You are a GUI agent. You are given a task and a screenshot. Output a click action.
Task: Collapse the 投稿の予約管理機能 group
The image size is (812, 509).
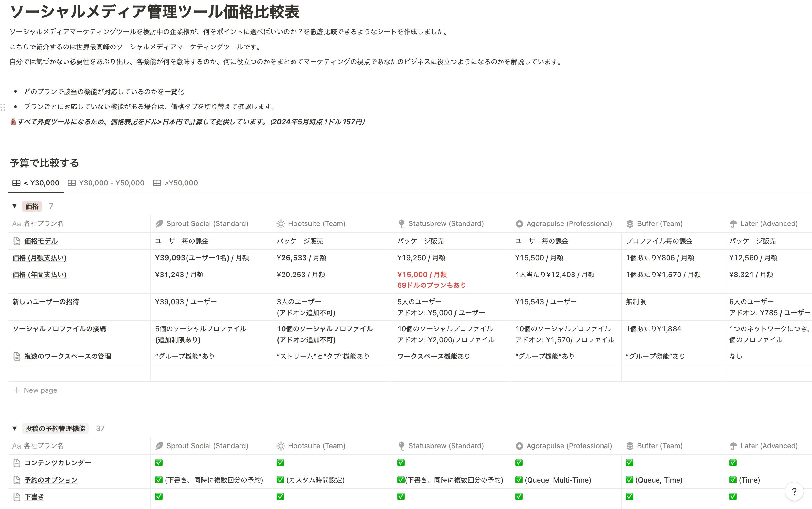15,428
